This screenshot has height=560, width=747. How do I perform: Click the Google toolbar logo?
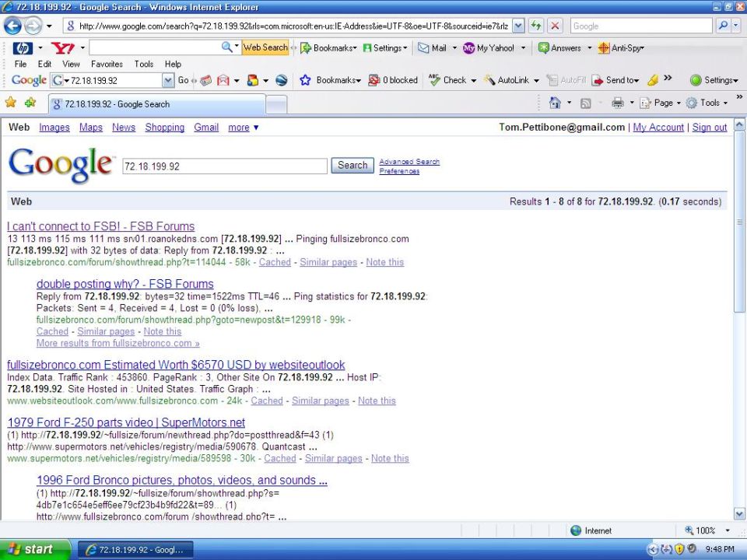click(x=29, y=80)
